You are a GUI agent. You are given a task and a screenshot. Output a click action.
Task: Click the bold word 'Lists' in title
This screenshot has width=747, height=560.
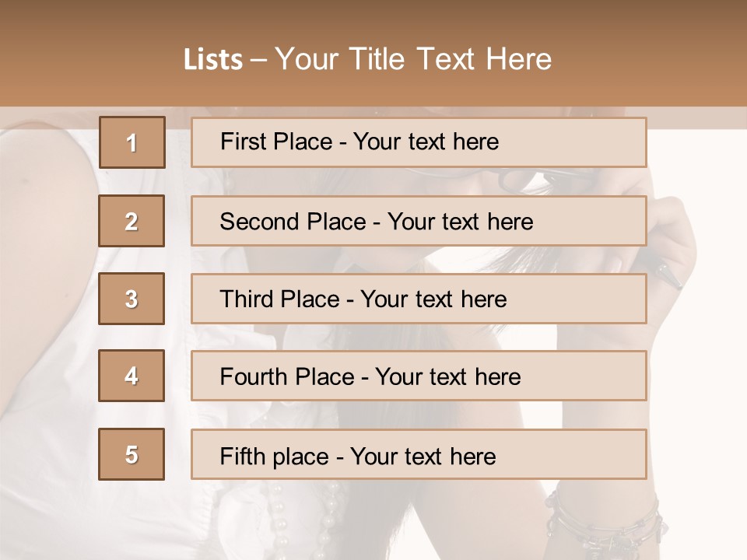click(212, 59)
